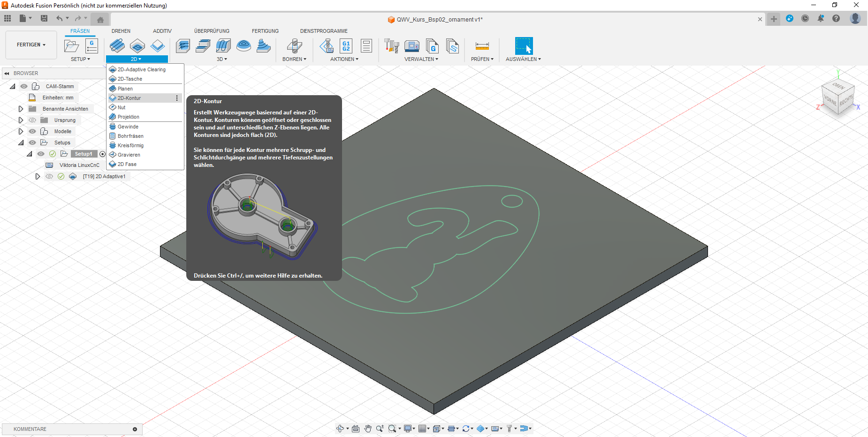The width and height of the screenshot is (868, 437).
Task: Switch to the DREHEN ribbon tab
Action: click(x=121, y=31)
